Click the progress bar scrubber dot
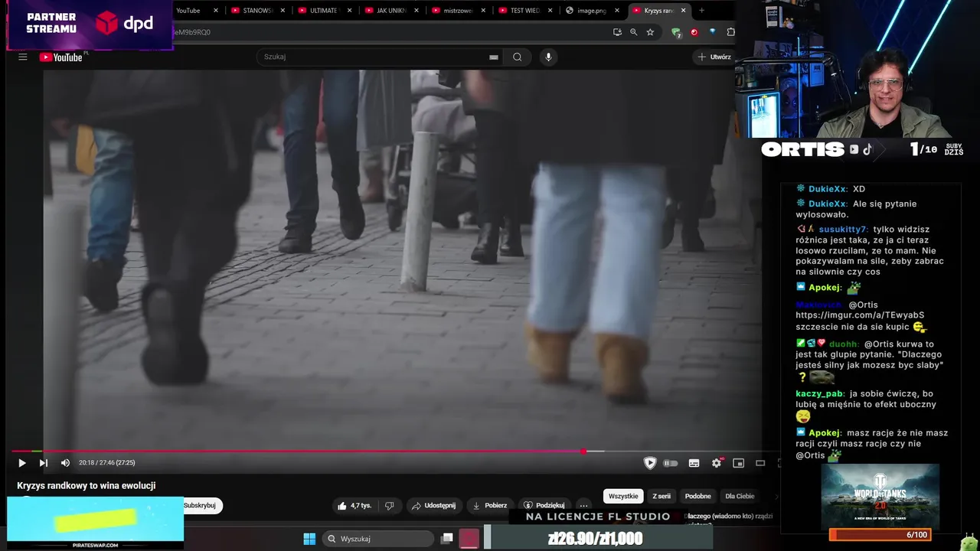 pos(583,452)
